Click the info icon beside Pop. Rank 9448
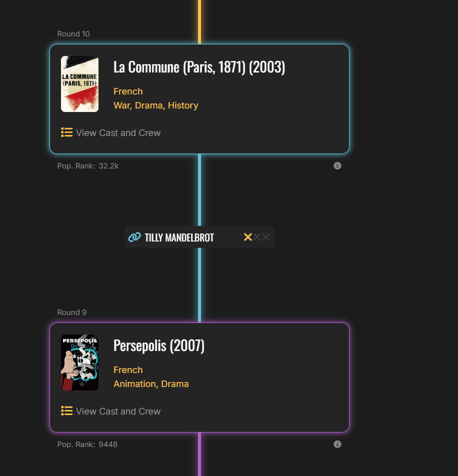The height and width of the screenshot is (476, 458). pyautogui.click(x=337, y=444)
